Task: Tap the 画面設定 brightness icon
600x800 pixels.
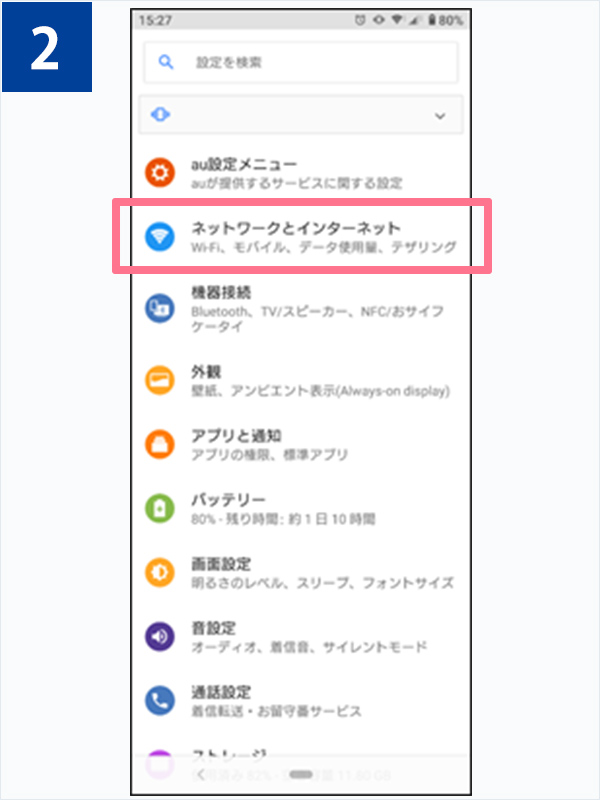Action: point(160,572)
